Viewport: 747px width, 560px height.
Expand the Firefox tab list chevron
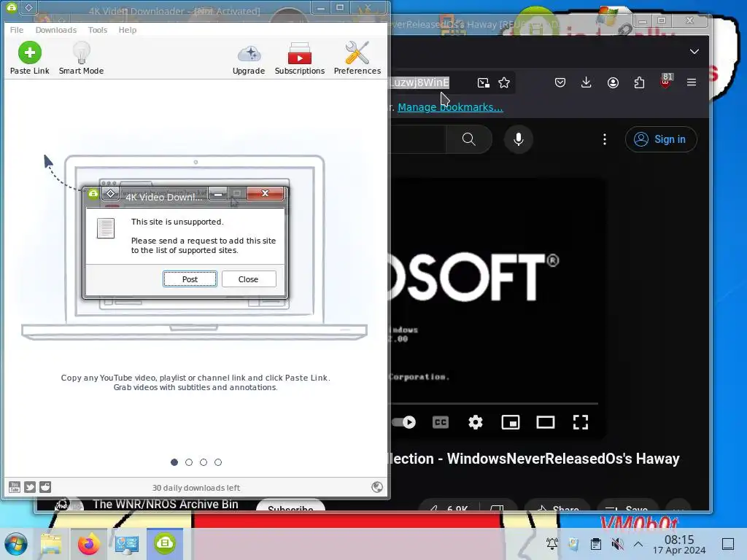[x=694, y=52]
